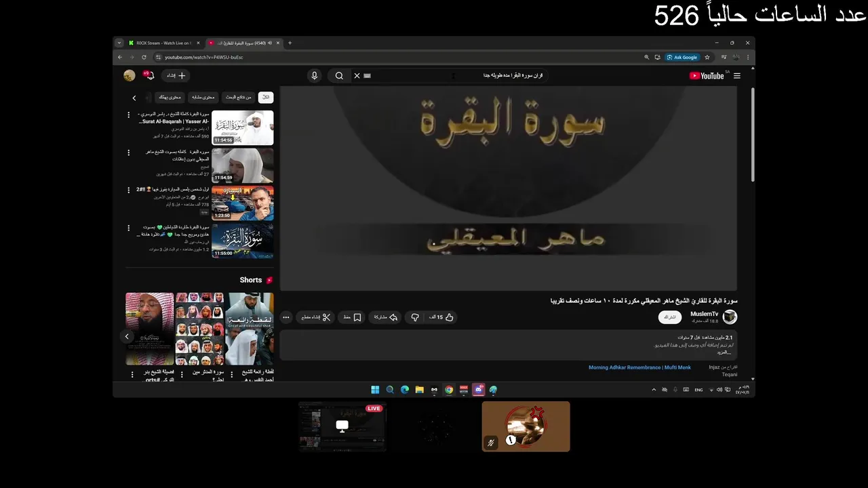This screenshot has width=868, height=488.
Task: Open the Short of the sheikh with red headscarf
Action: [150, 329]
